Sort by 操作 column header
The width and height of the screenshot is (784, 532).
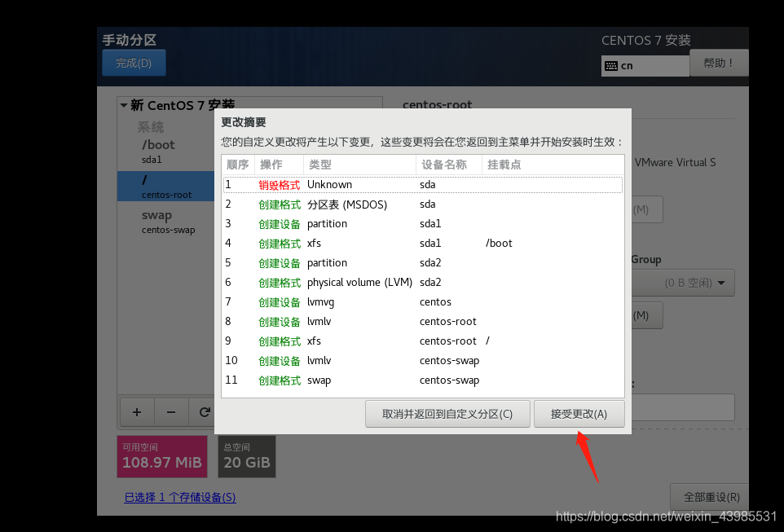[x=279, y=165]
